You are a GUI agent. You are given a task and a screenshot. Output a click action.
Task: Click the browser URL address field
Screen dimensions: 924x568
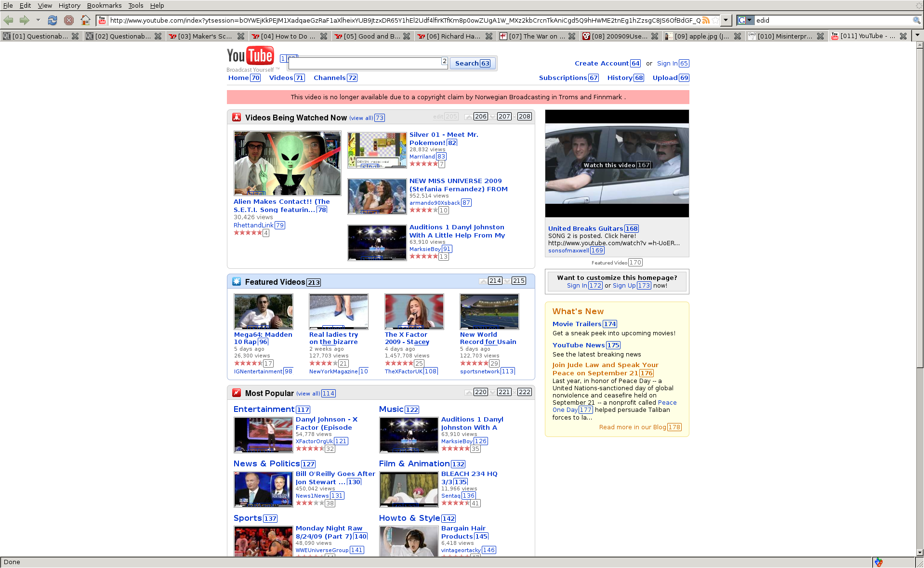(x=405, y=20)
